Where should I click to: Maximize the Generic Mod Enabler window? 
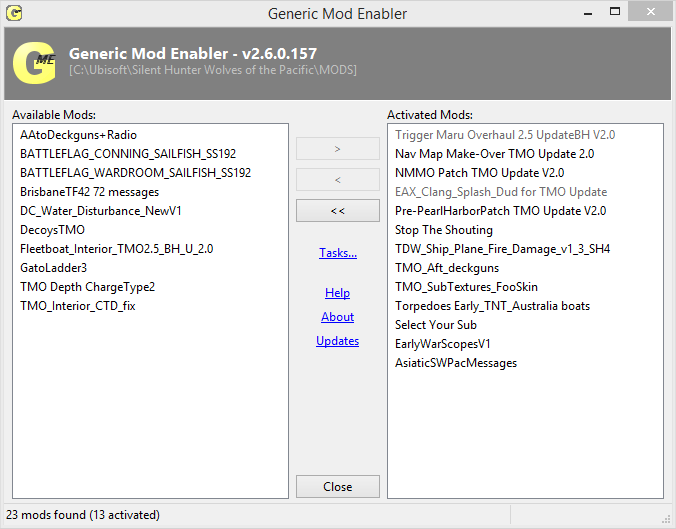615,12
